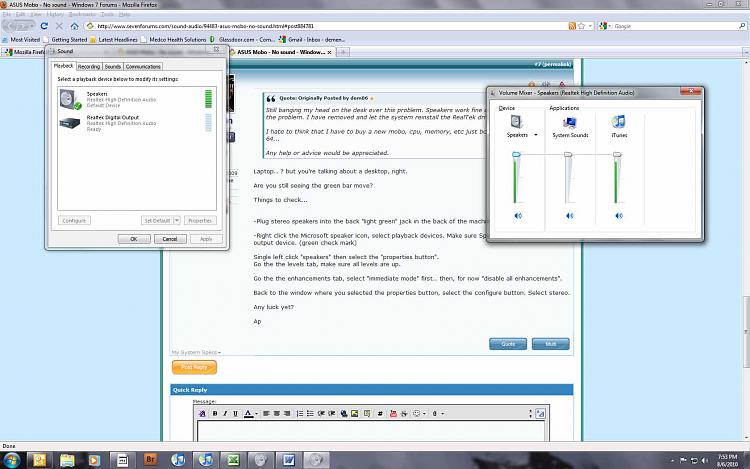The image size is (750, 469).
Task: Switch to the Sounds tab in Sound dialog
Action: pyautogui.click(x=113, y=66)
